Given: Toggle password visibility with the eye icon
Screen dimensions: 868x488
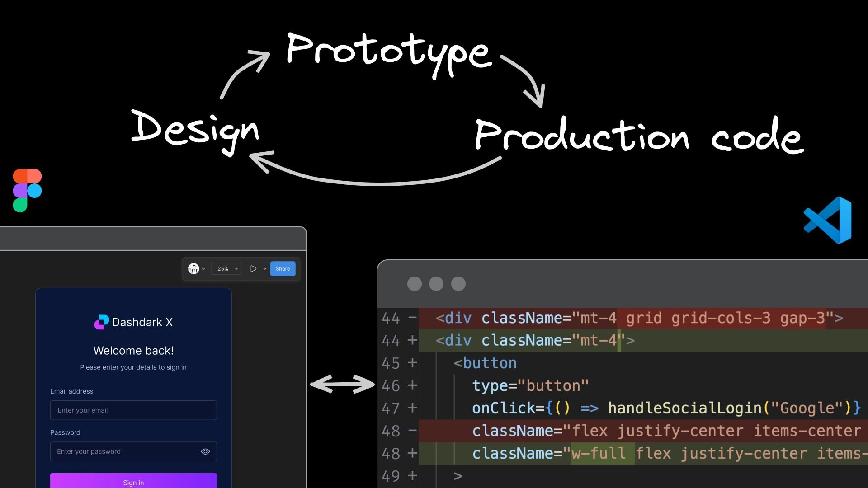Looking at the screenshot, I should [205, 451].
